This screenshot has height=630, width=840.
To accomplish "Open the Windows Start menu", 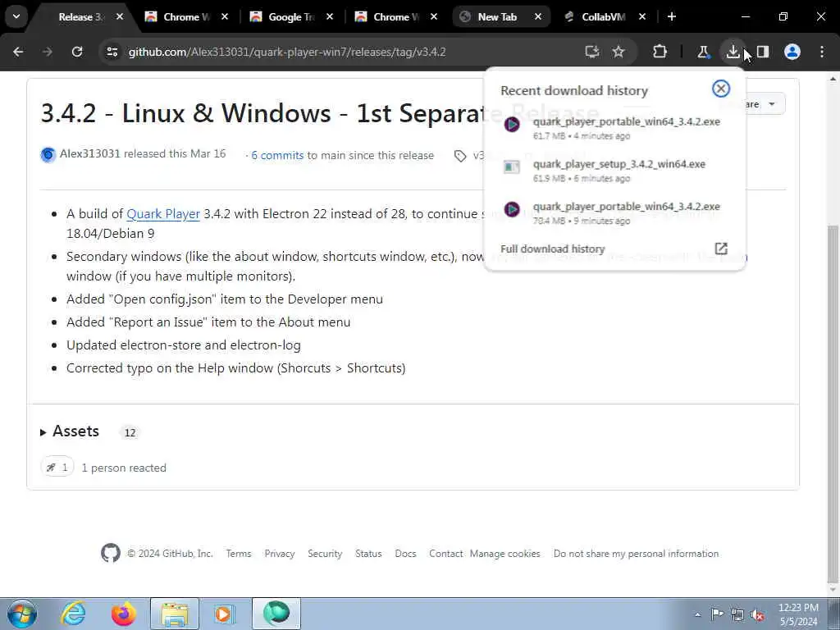I will click(22, 614).
